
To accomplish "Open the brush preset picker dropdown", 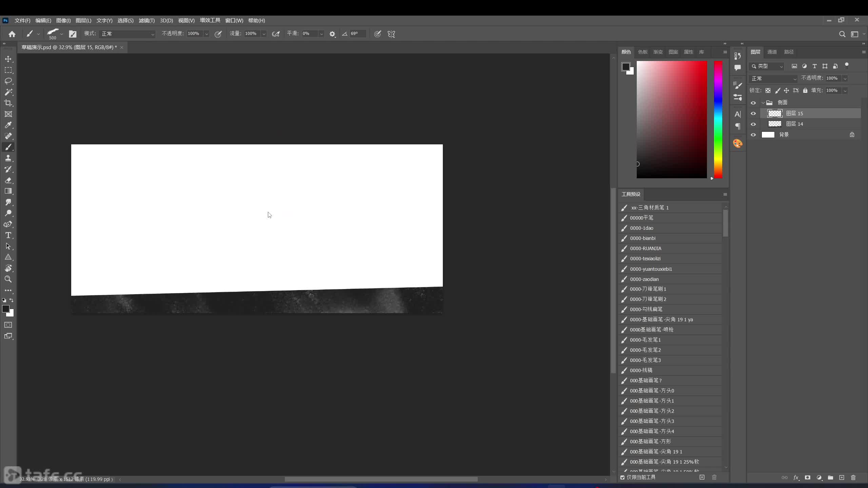I will [x=61, y=34].
